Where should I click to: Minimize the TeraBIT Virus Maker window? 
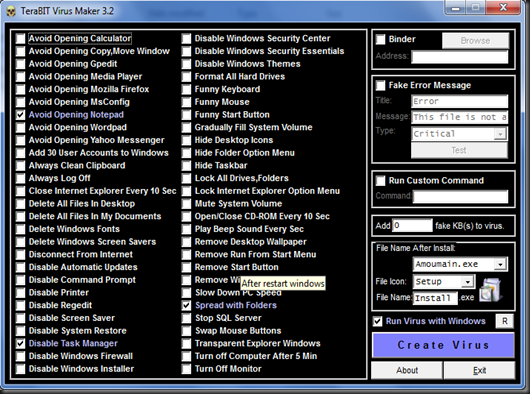[x=456, y=7]
